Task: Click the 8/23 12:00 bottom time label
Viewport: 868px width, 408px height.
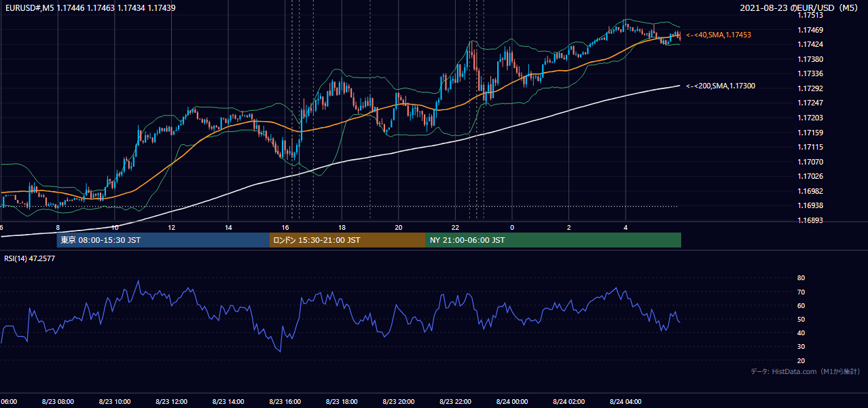Action: (171, 402)
